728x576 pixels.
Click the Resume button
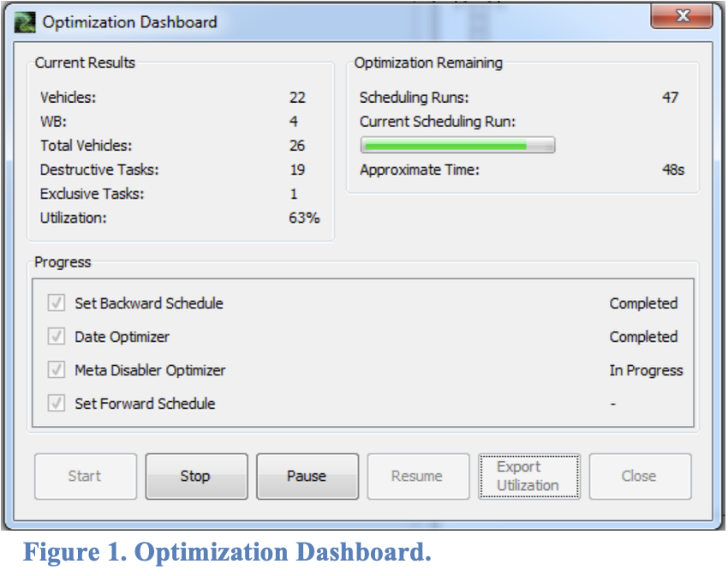coord(417,476)
